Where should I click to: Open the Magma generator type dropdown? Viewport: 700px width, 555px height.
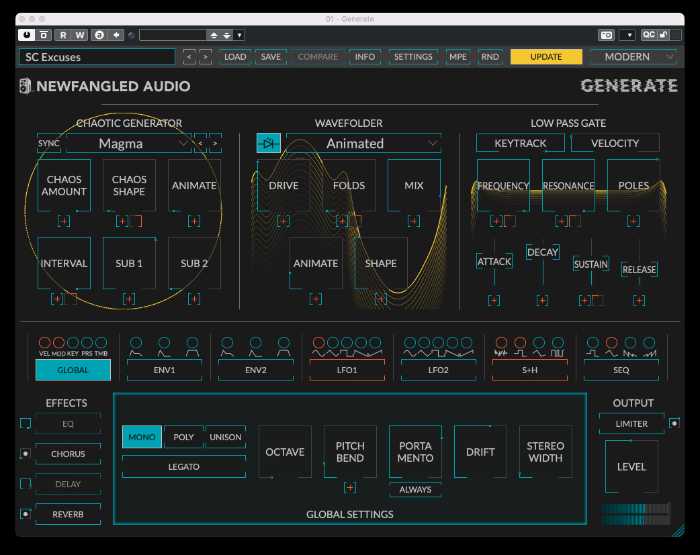tap(129, 143)
